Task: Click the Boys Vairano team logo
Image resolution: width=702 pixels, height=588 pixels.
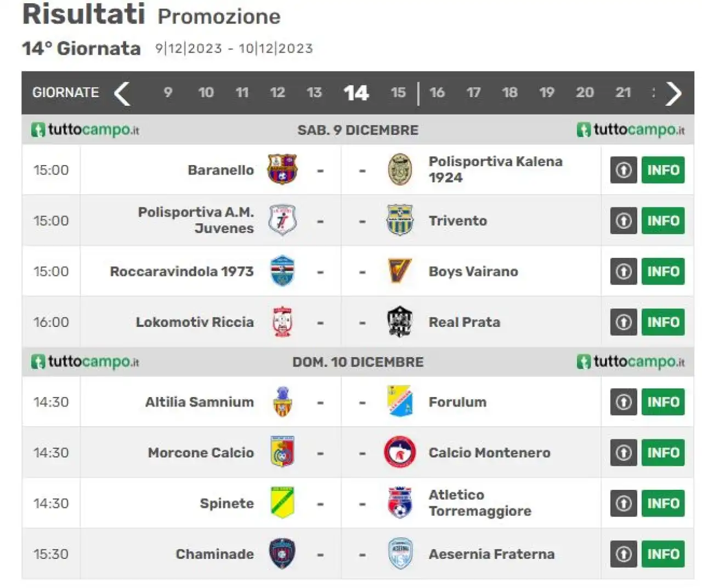Action: 400,271
